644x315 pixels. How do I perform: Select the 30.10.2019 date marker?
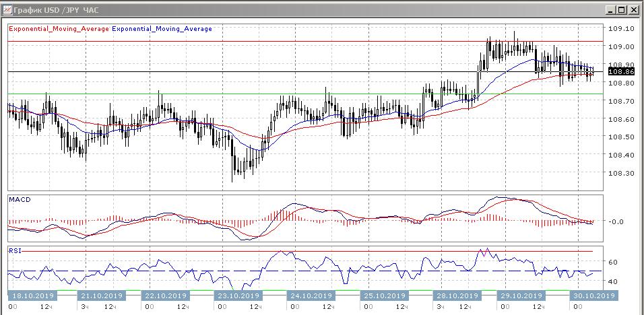pyautogui.click(x=592, y=295)
